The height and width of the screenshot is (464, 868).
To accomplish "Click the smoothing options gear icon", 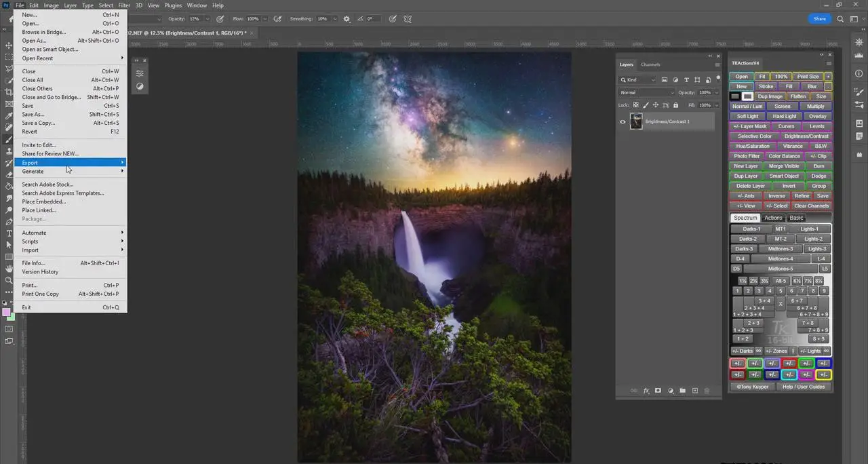I will 347,19.
